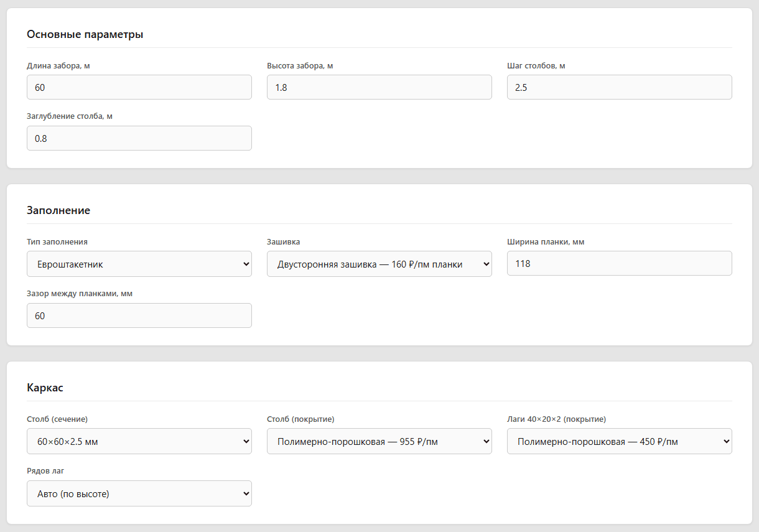The width and height of the screenshot is (759, 532).
Task: Open the Лаги 40×20×2 (покрытие) dropdown
Action: click(x=620, y=441)
